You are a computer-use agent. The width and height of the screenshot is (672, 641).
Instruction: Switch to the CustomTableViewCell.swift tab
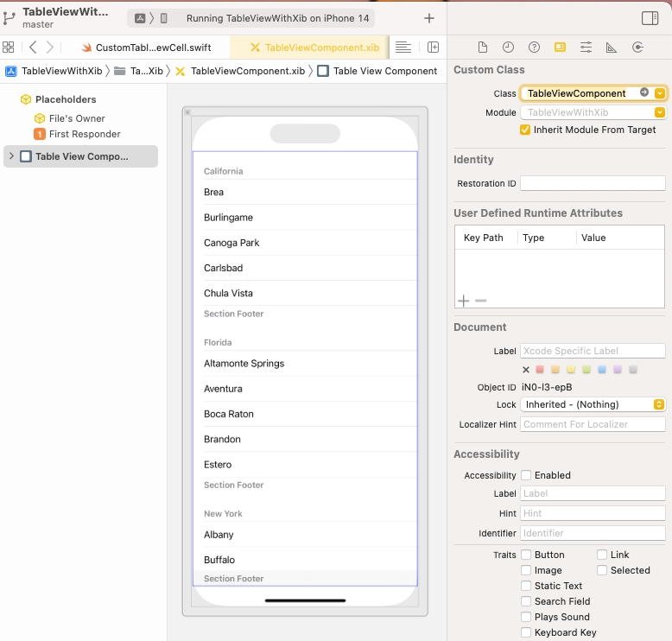pyautogui.click(x=149, y=48)
